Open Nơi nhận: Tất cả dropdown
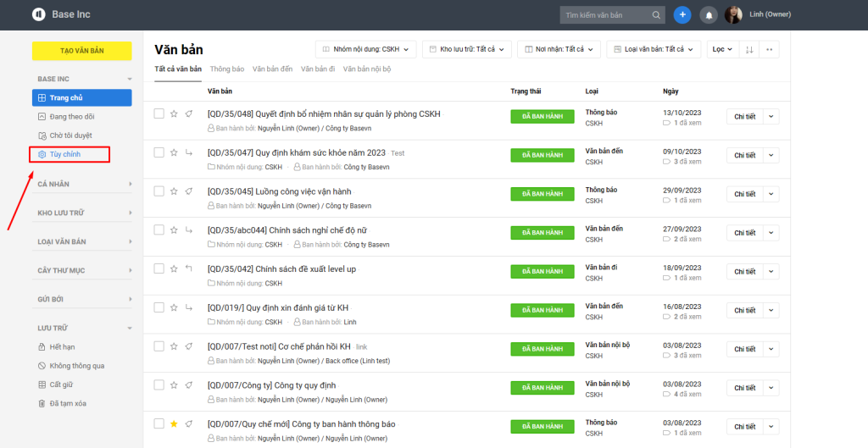This screenshot has height=448, width=868. (x=559, y=49)
